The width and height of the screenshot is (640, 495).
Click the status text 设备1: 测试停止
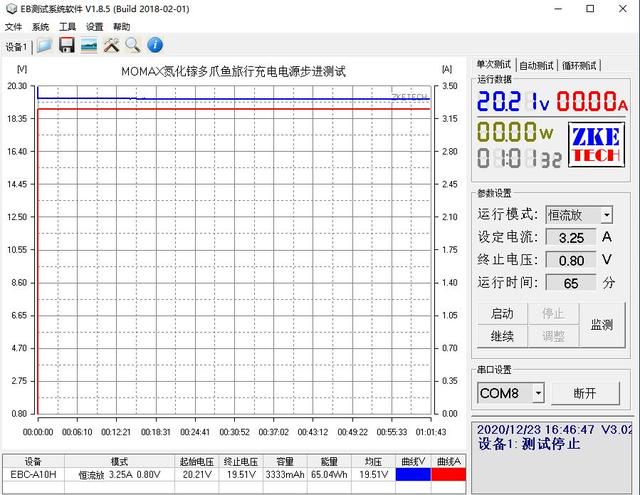pyautogui.click(x=529, y=444)
